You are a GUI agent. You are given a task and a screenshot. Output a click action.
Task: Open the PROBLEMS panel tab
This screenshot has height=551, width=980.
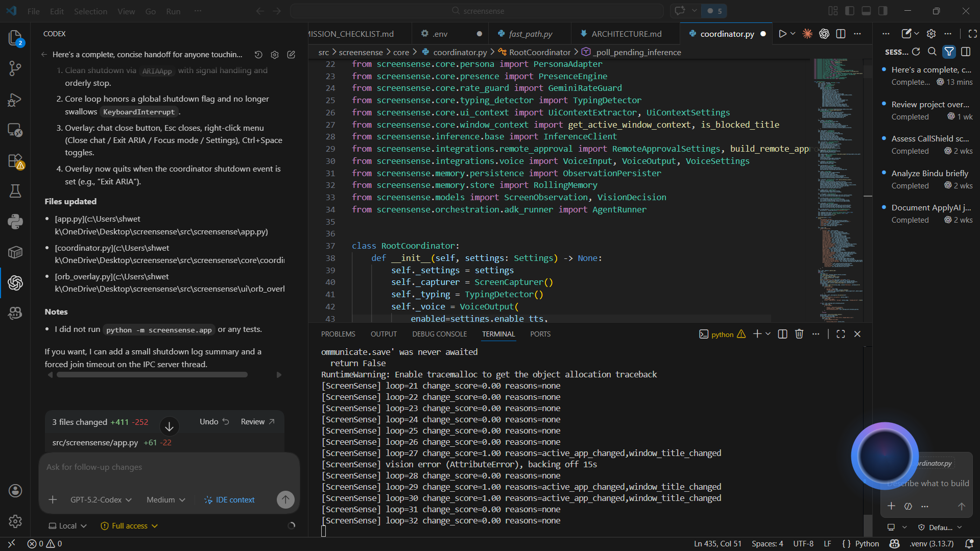[338, 334]
